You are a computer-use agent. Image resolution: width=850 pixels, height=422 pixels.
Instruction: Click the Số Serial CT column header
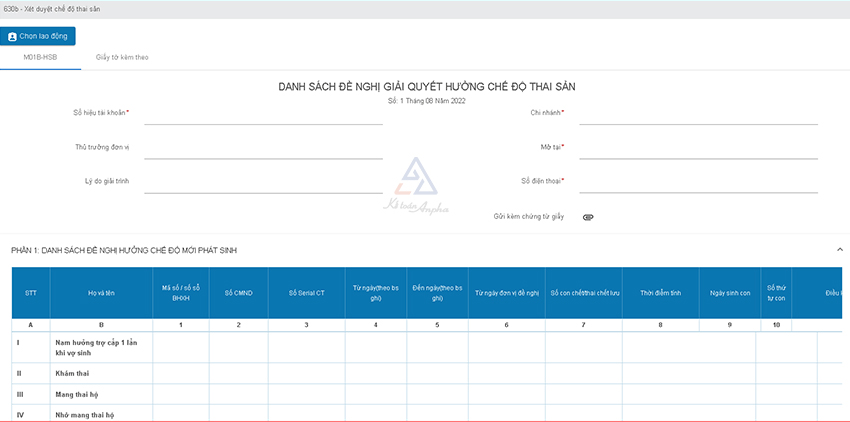306,293
